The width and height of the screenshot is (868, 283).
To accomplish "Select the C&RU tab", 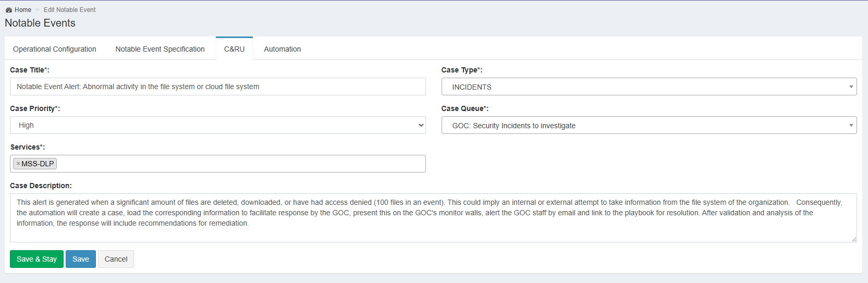I will click(234, 49).
